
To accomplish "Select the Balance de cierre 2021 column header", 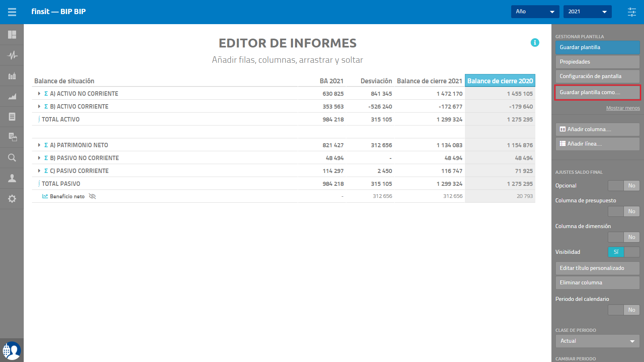I will (429, 81).
